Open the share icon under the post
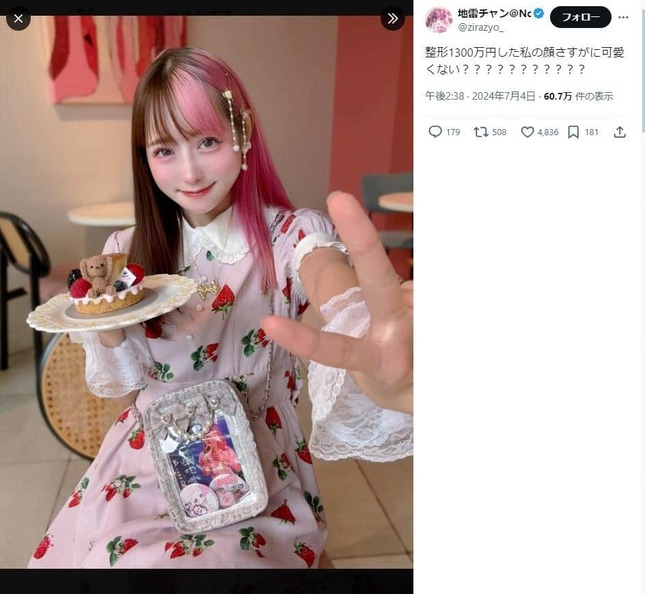The height and width of the screenshot is (594, 645). tap(620, 132)
